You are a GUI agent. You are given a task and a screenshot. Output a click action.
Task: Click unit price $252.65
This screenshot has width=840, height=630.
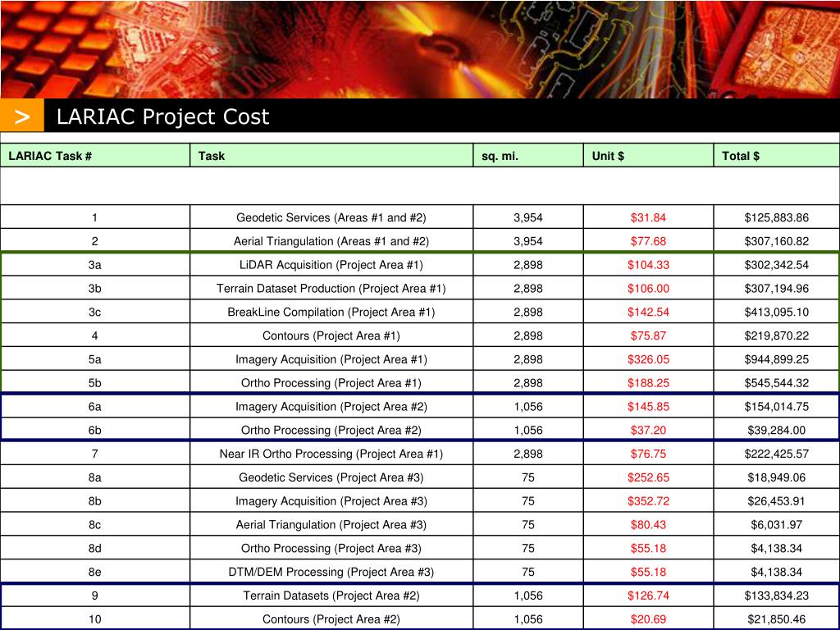pyautogui.click(x=648, y=477)
